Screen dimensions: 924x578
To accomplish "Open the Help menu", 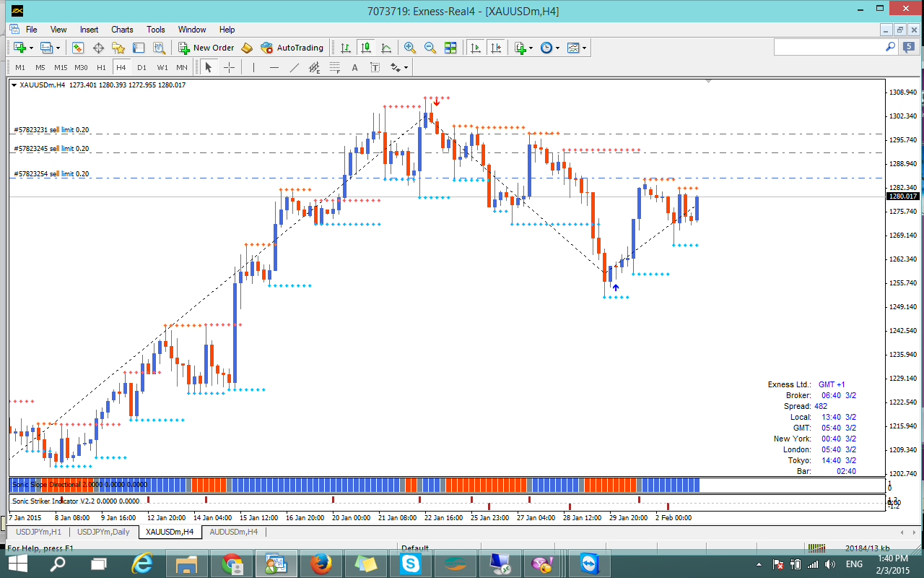I will pos(227,30).
